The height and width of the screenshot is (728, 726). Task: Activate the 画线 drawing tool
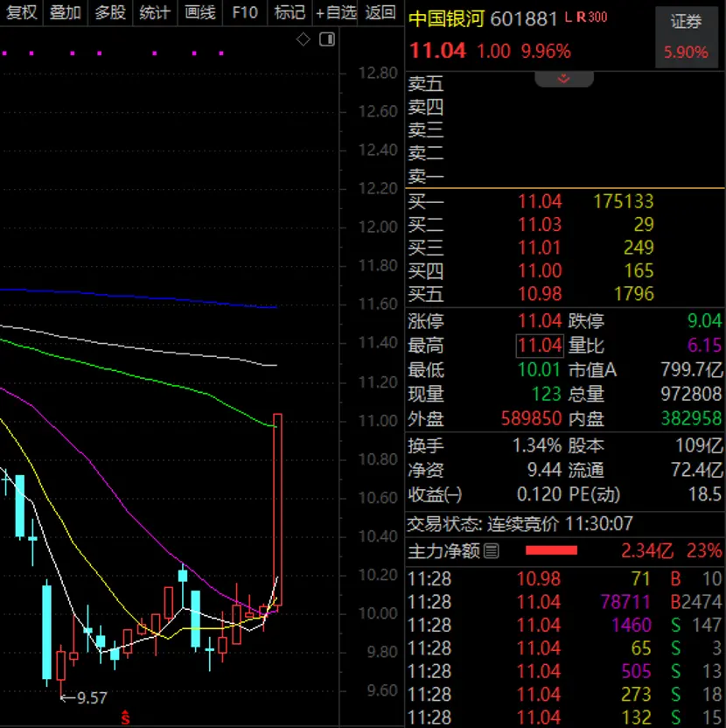coord(200,12)
